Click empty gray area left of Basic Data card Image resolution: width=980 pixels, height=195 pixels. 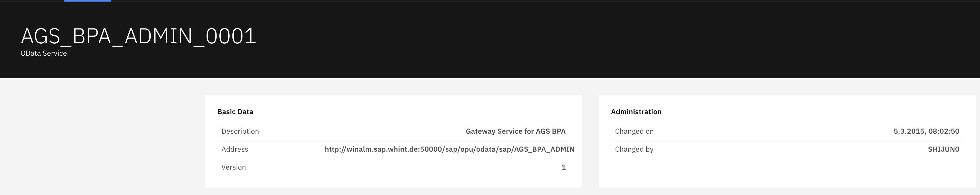click(103, 141)
